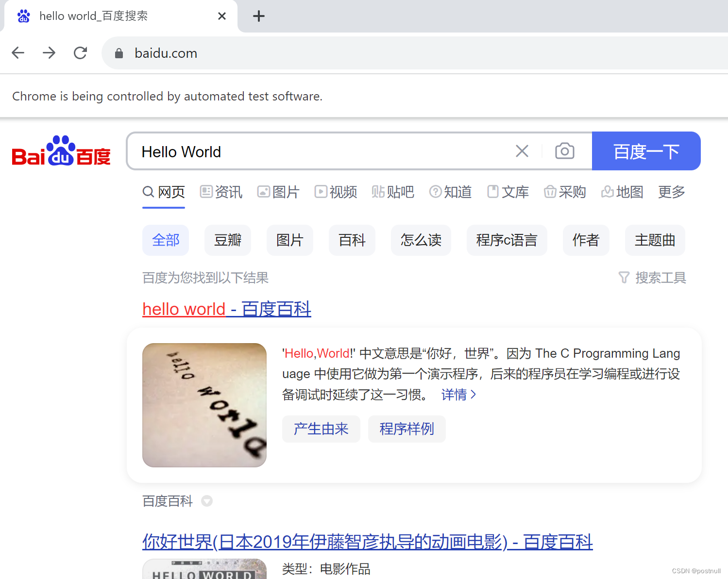Expand the arrow next to 百度百科 source
Image resolution: width=728 pixels, height=579 pixels.
[x=207, y=501]
